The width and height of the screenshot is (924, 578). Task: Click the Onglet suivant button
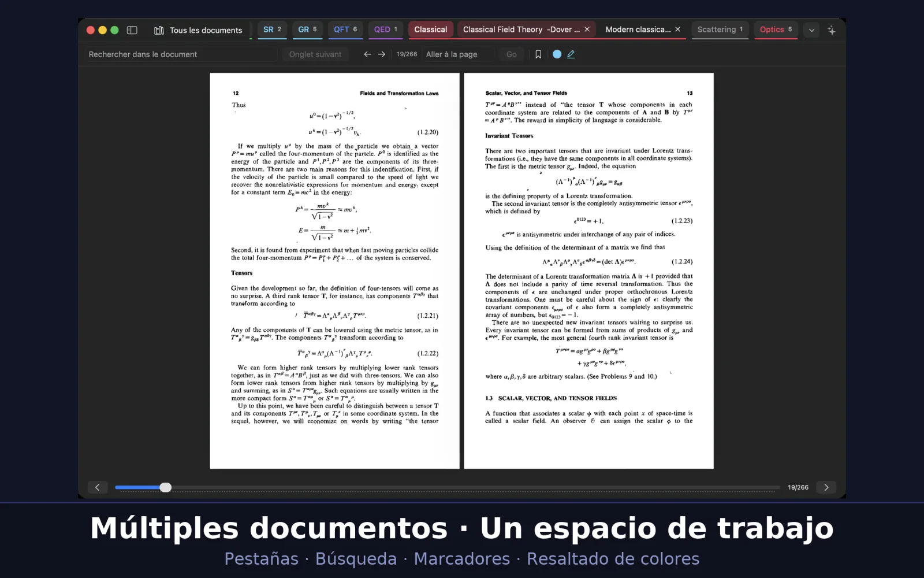point(315,54)
